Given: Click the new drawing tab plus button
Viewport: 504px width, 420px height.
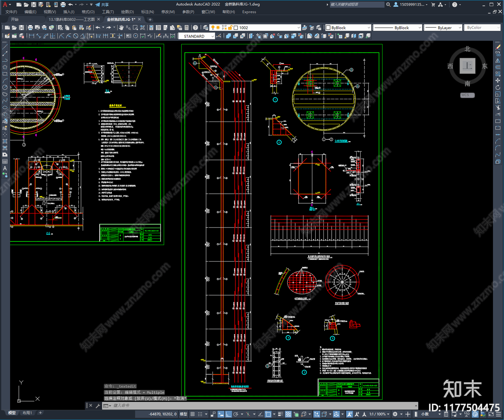Looking at the screenshot, I should point(150,20).
